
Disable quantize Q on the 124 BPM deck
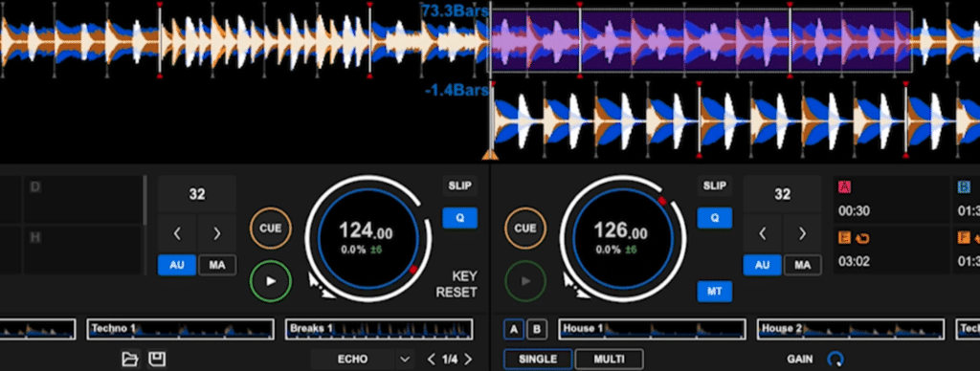pos(460,218)
